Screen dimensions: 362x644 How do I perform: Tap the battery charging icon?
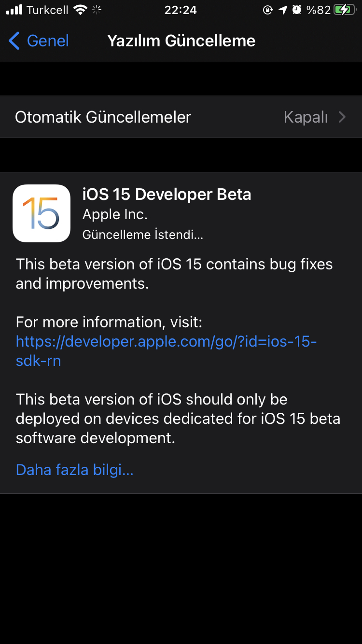tap(345, 10)
